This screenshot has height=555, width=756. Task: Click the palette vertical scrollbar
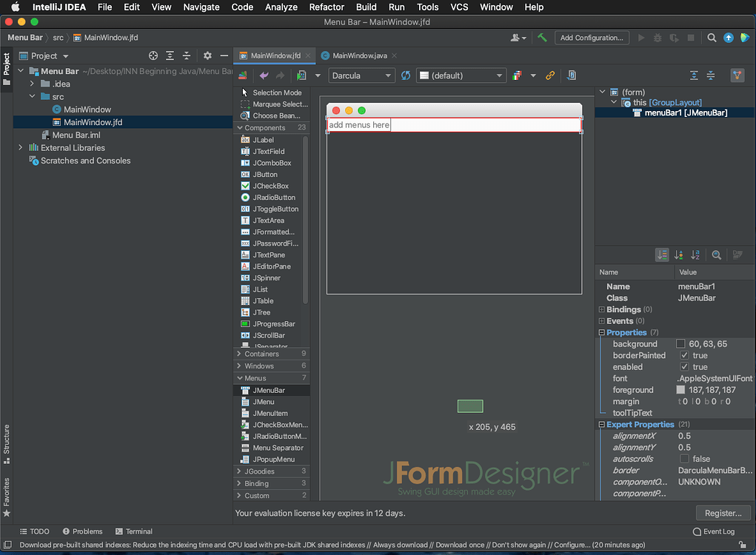305,219
